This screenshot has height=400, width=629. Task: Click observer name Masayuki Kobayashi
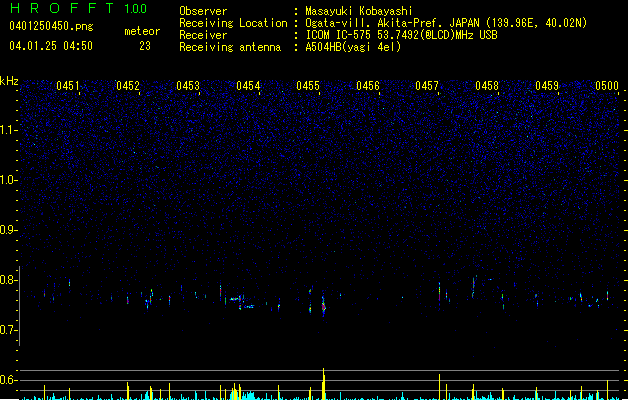[359, 11]
